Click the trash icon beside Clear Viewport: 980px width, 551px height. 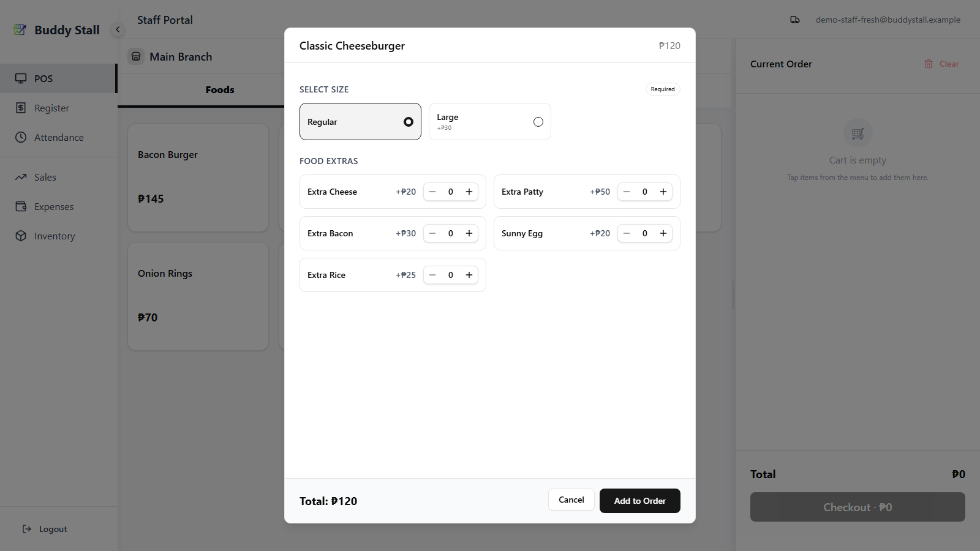pyautogui.click(x=929, y=64)
